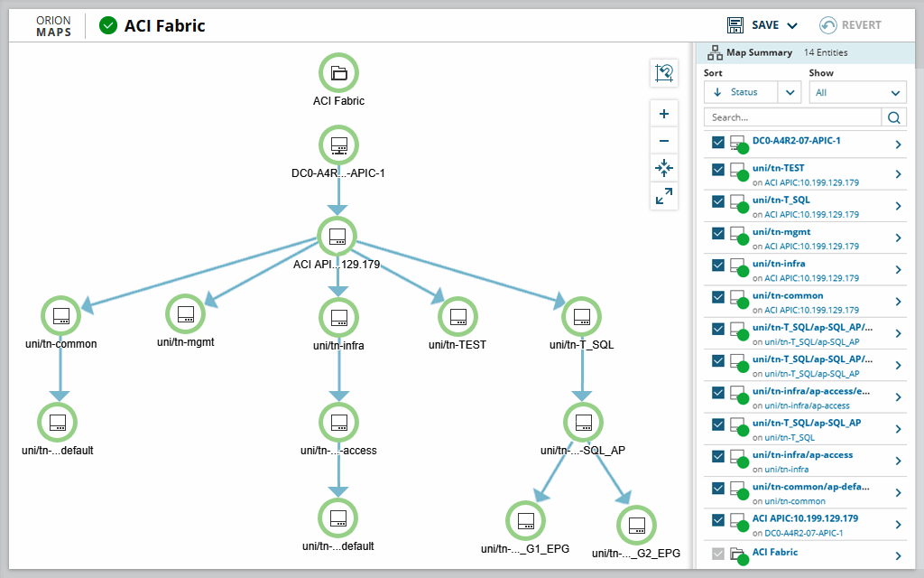Click the uni/tn-common node on the map
Image resolution: width=924 pixels, height=578 pixels.
point(60,316)
